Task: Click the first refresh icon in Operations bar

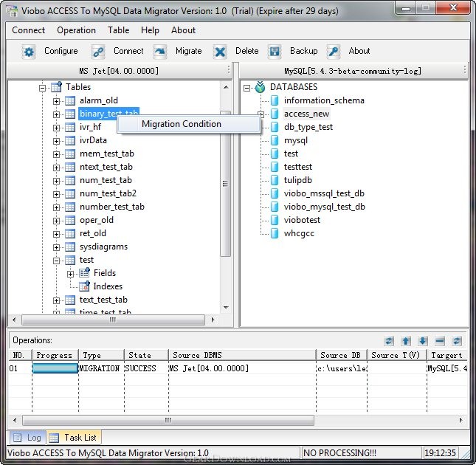Action: [389, 341]
